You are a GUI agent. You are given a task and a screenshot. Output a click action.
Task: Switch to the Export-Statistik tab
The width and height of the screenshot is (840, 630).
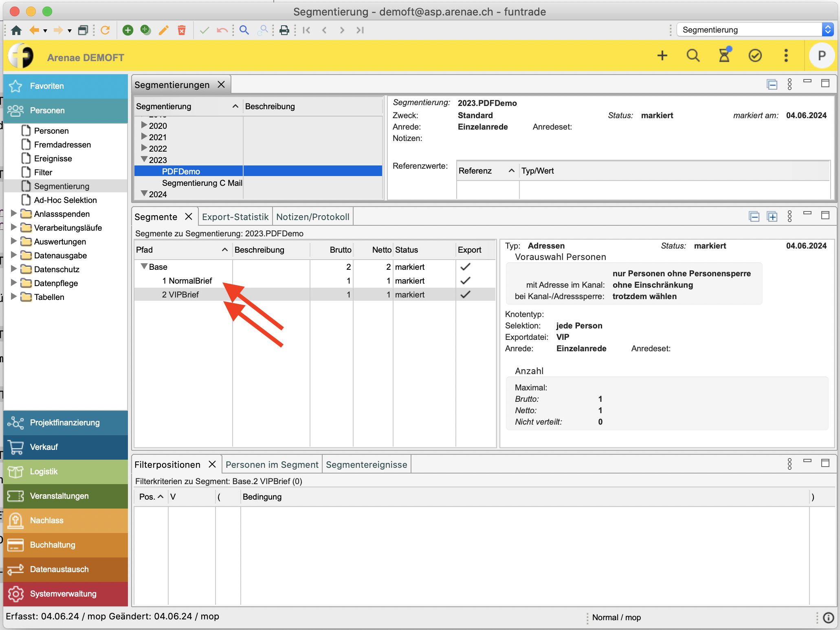(235, 217)
